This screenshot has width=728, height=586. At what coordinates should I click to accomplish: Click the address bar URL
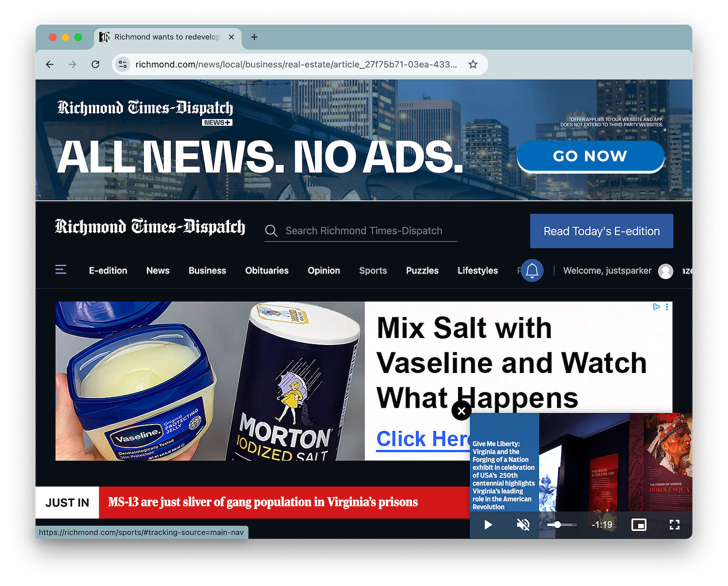[x=296, y=64]
